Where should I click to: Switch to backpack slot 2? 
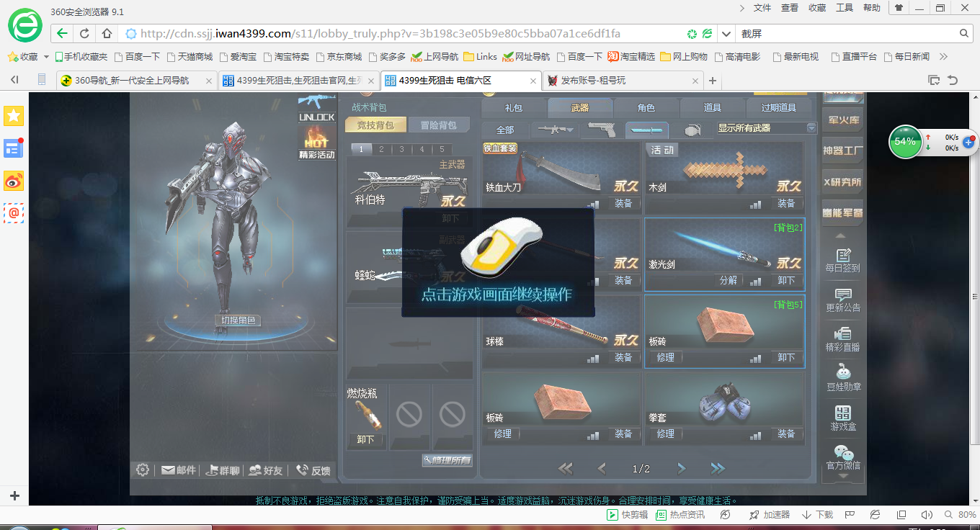click(382, 149)
